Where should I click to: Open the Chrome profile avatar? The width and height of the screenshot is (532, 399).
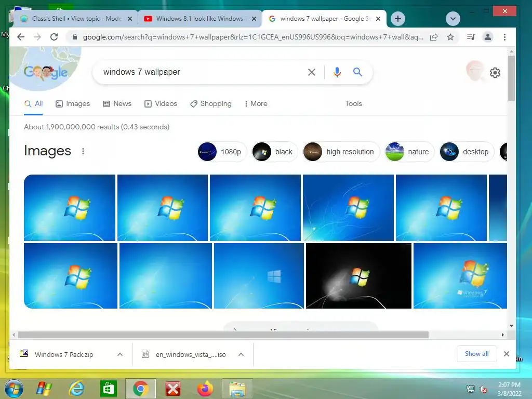(487, 37)
